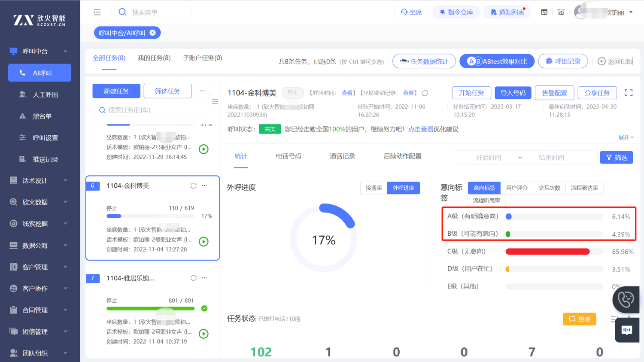Click the 新建任务 button

coord(116,91)
